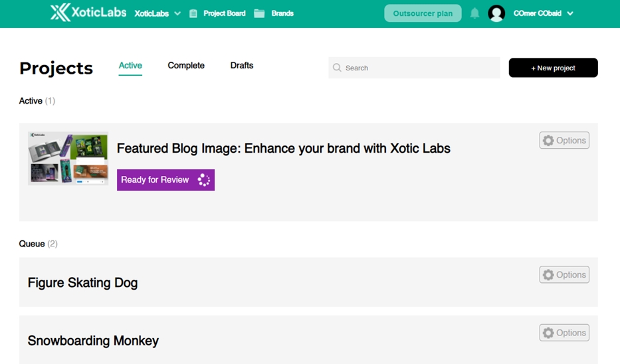Switch to the Complete tab
This screenshot has height=364, width=620.
tap(186, 65)
